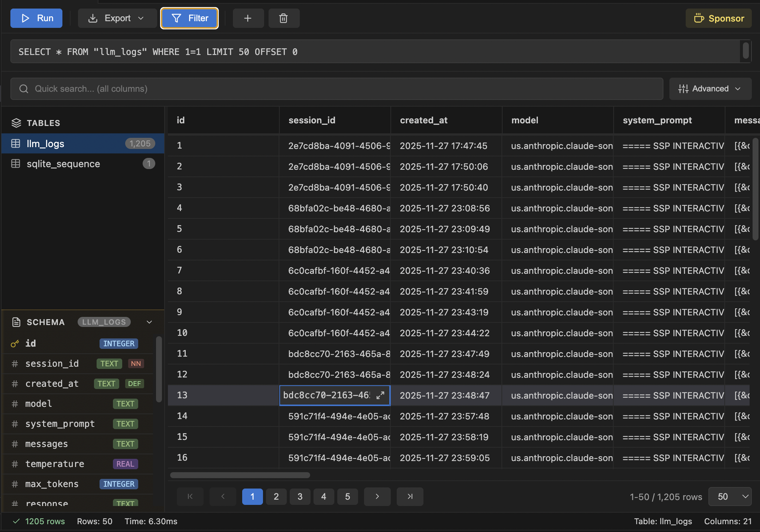Screen dimensions: 760x532
Task: Select the llm_logs table
Action: pos(45,144)
